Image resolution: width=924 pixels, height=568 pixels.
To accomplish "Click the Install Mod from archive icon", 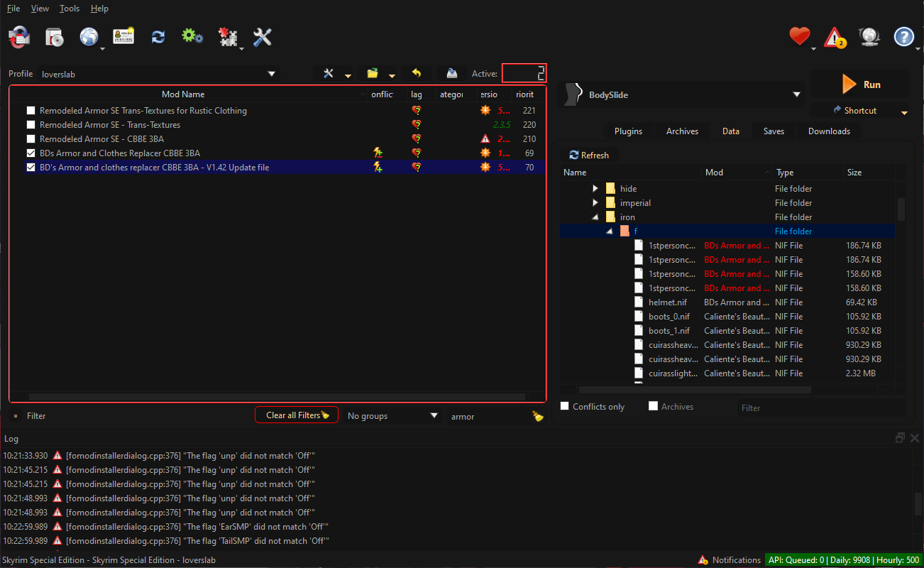I will click(x=55, y=37).
